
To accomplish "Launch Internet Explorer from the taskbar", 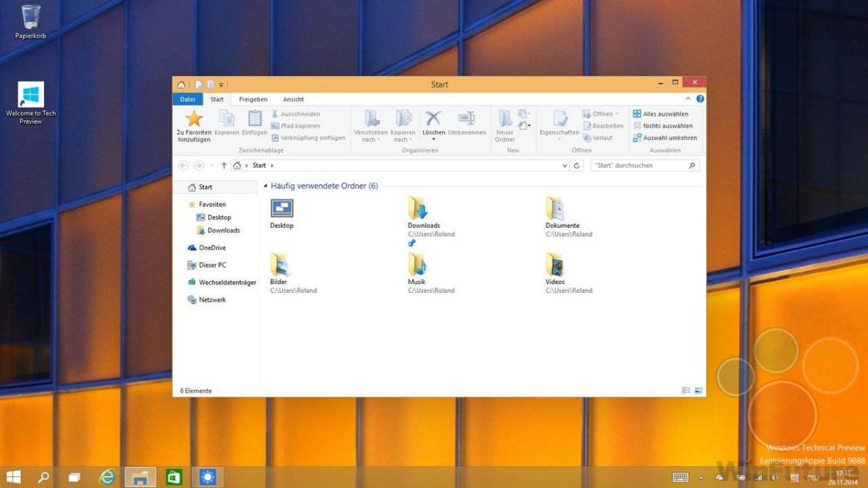I will (x=107, y=477).
